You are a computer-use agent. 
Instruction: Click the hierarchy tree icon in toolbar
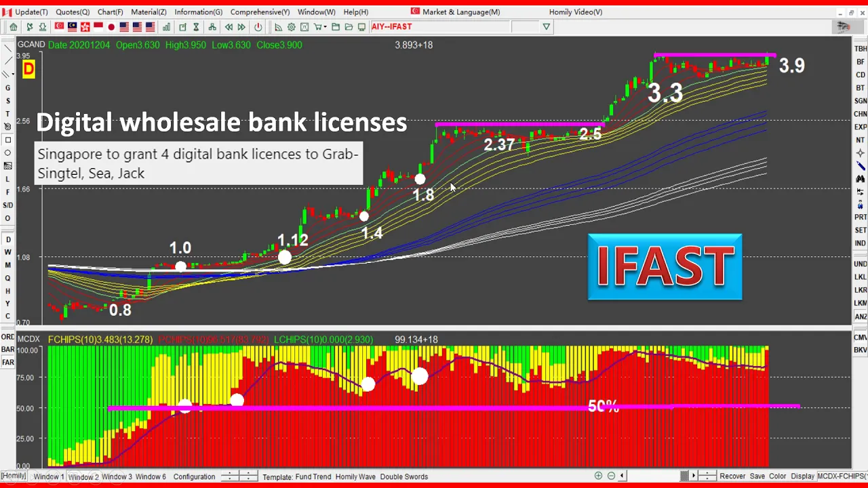coord(212,27)
